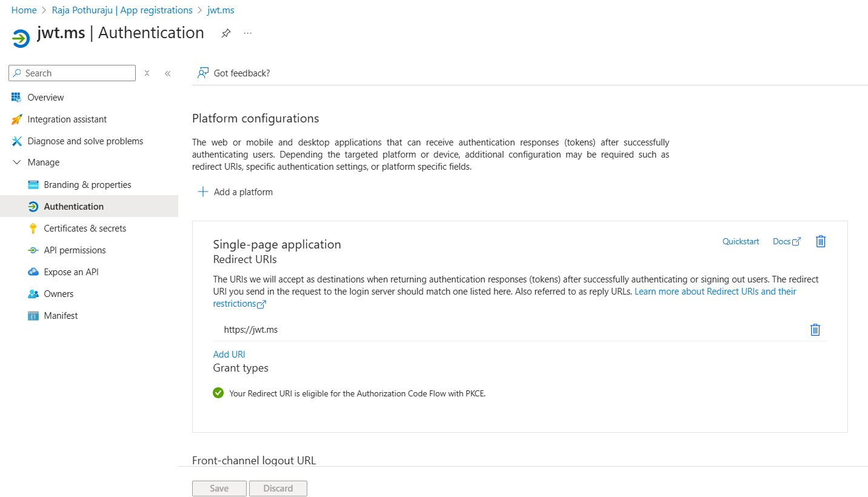This screenshot has width=868, height=497.
Task: Remove the https://jwt.ms redirect URI
Action: pos(815,330)
